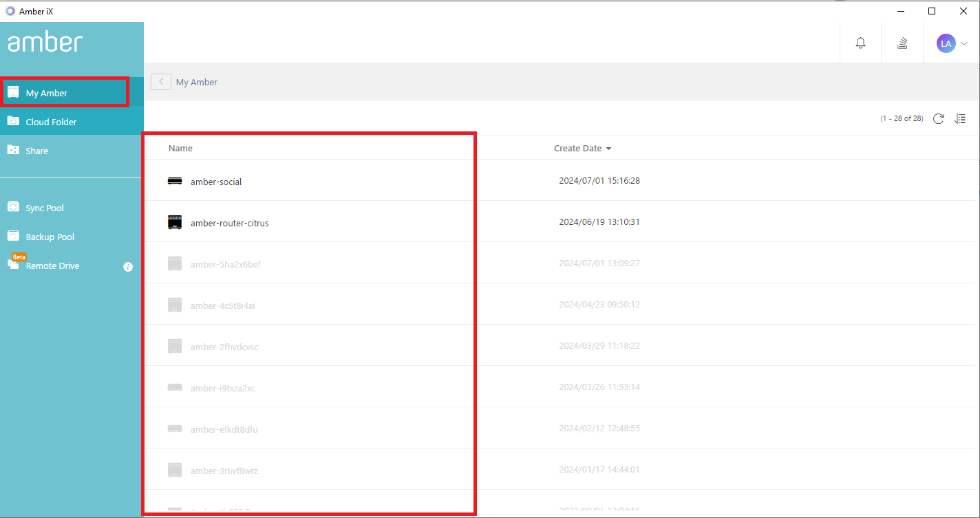Sort by Create Date column arrow
This screenshot has width=980, height=518.
point(608,149)
